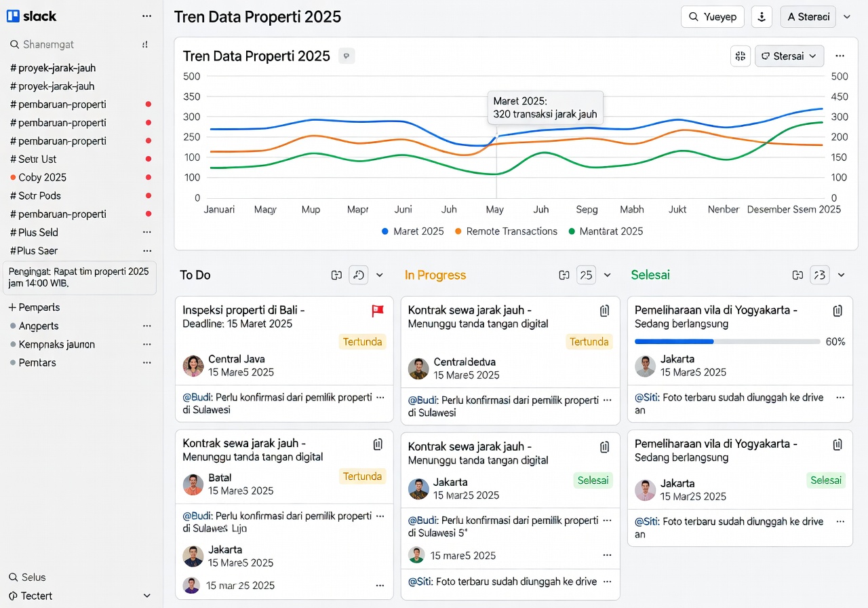The width and height of the screenshot is (868, 608).
Task: Expand the To Do column chevron
Action: click(380, 275)
